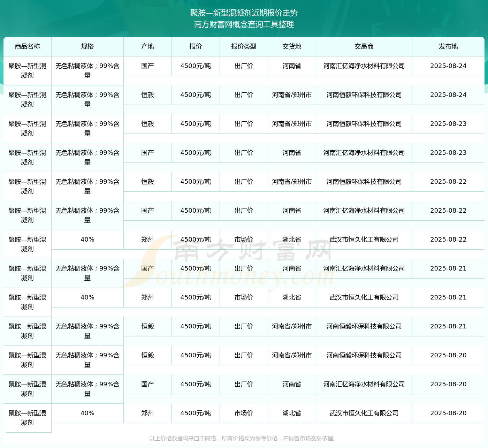The image size is (488, 448).
Task: Click 河南恒毅环保科技有限公司 in the 2025-08-24 row
Action: (364, 95)
